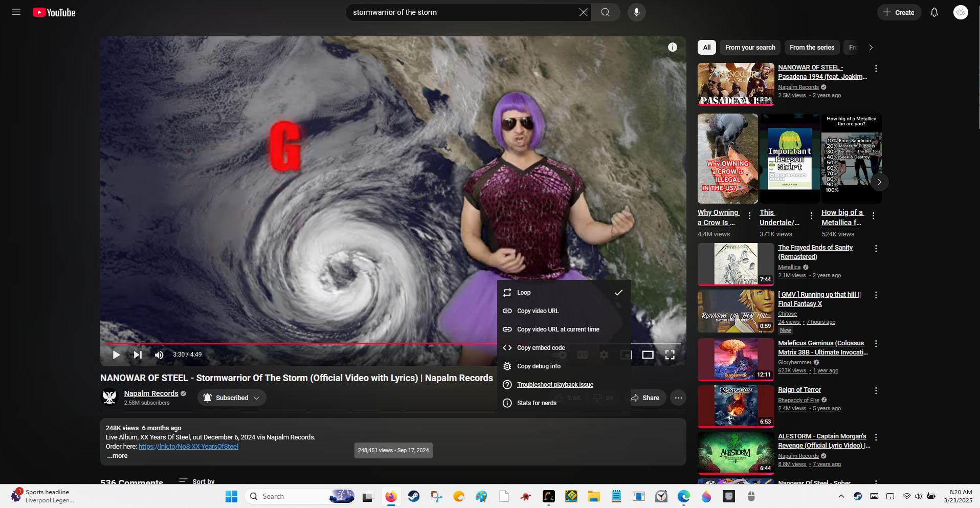This screenshot has height=508, width=980.
Task: Open options for Maleficus Geminus video
Action: click(x=876, y=344)
